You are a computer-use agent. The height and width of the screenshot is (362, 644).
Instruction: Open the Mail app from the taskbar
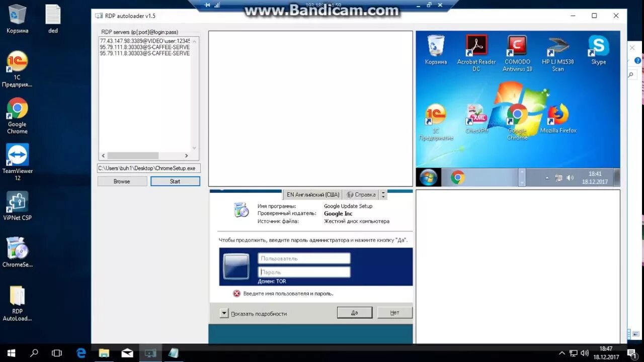tap(127, 353)
